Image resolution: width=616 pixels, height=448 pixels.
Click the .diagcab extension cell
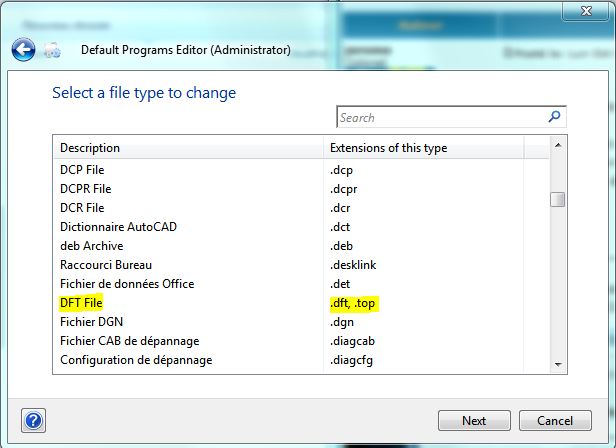(352, 341)
